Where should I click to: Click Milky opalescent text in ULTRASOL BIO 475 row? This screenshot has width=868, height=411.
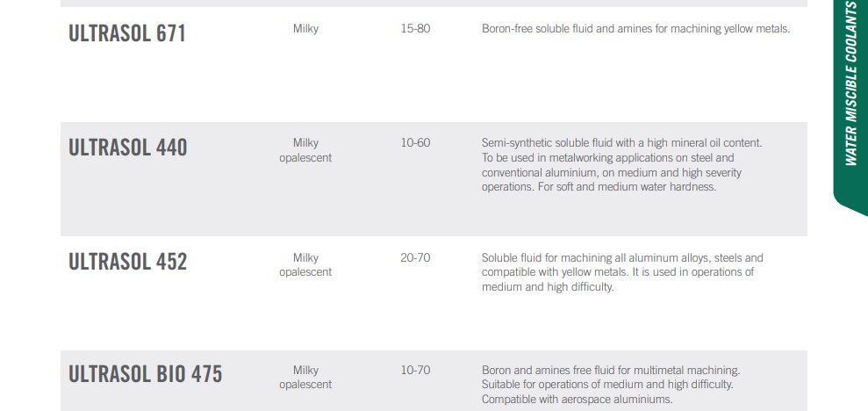pos(305,378)
